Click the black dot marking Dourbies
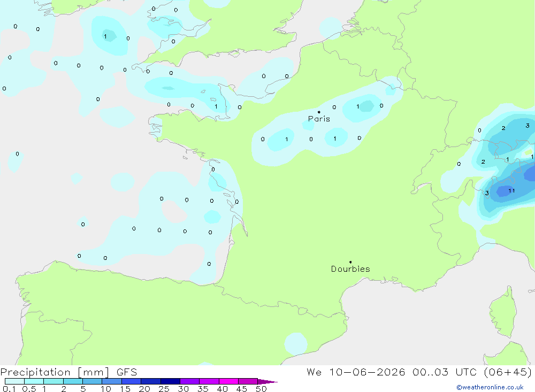Viewport: 535px width, 392px height. click(350, 262)
